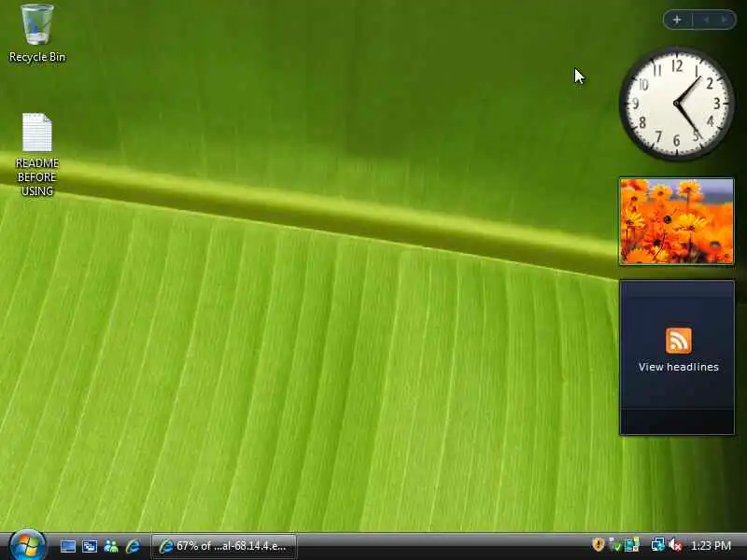Open the Recycle Bin desktop icon
747x560 pixels.
pos(36,34)
